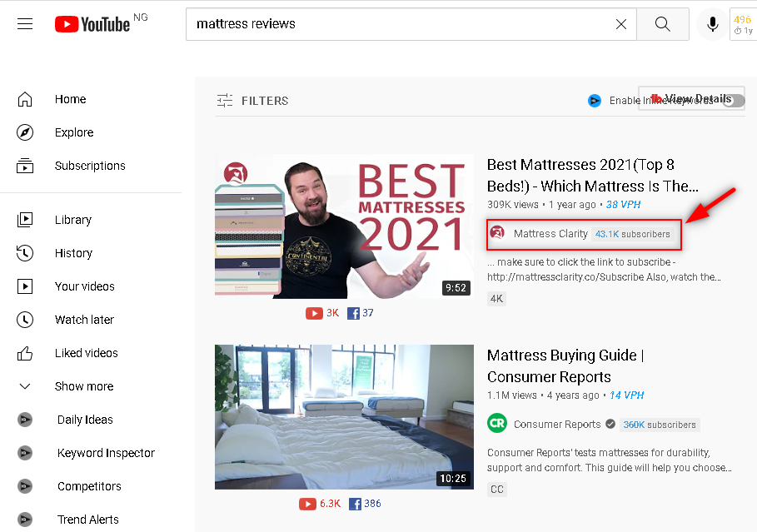Click the Explore compass icon
This screenshot has height=532, width=757.
25,132
